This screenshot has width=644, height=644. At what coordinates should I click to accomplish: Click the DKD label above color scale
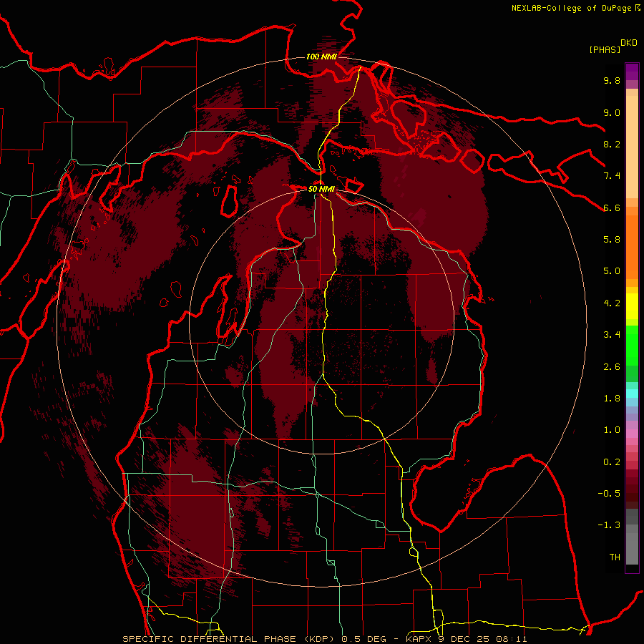(x=629, y=43)
